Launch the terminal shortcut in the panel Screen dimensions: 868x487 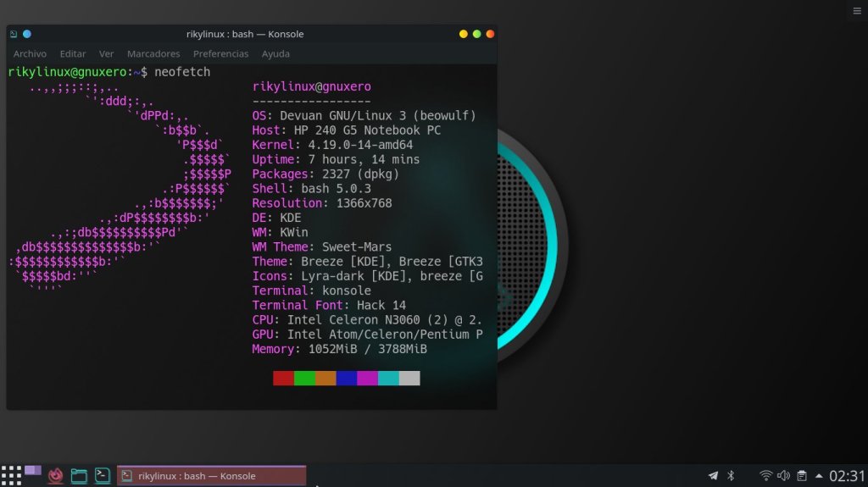[x=102, y=476]
